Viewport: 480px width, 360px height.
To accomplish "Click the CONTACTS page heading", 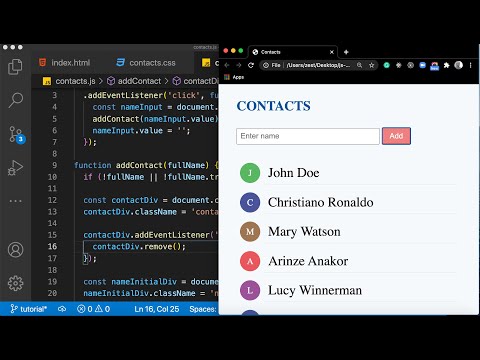I will [274, 106].
